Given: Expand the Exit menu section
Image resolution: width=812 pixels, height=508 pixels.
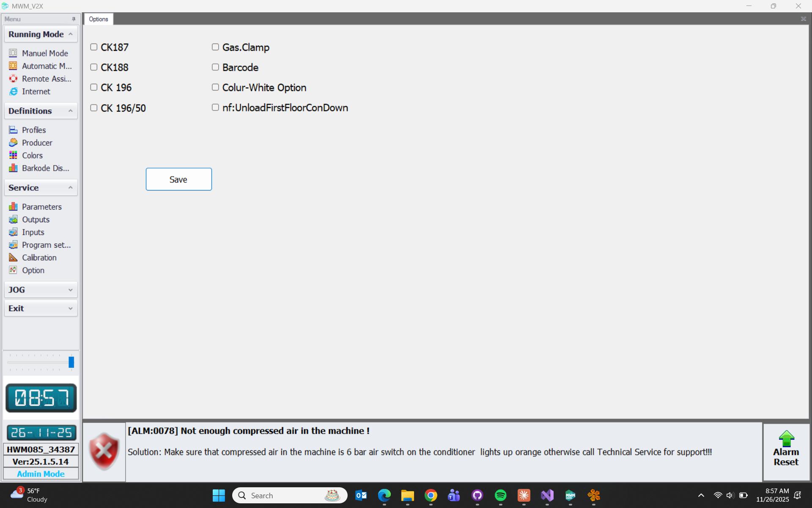Looking at the screenshot, I should point(41,309).
